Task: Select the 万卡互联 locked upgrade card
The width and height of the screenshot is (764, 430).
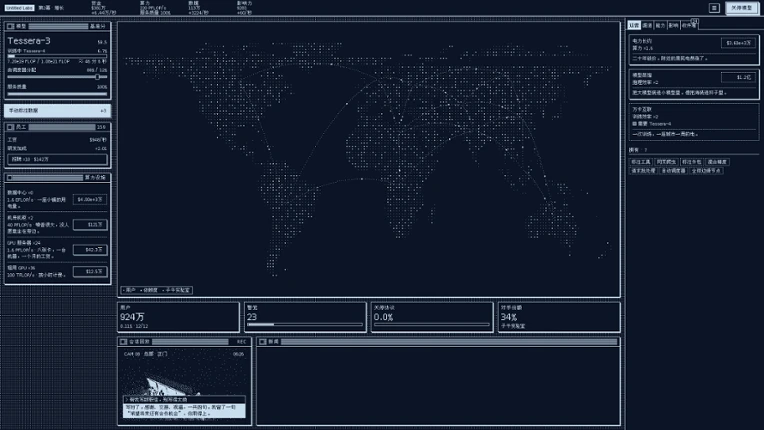Action: coord(694,122)
